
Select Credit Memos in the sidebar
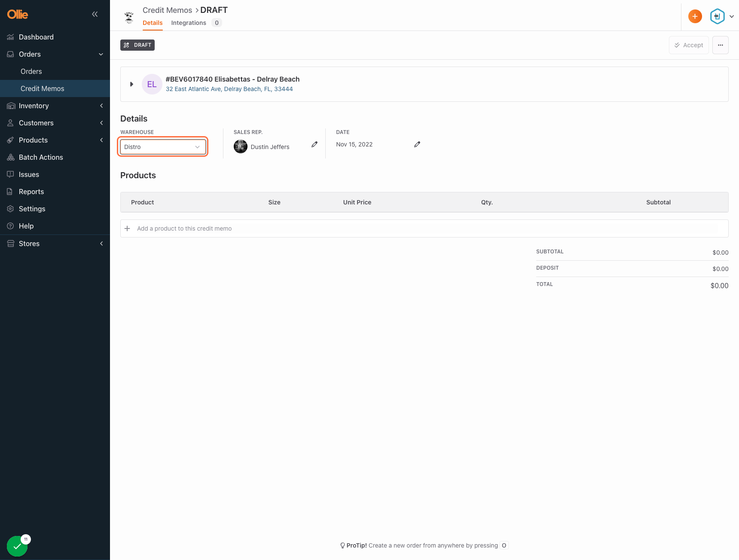55,88
